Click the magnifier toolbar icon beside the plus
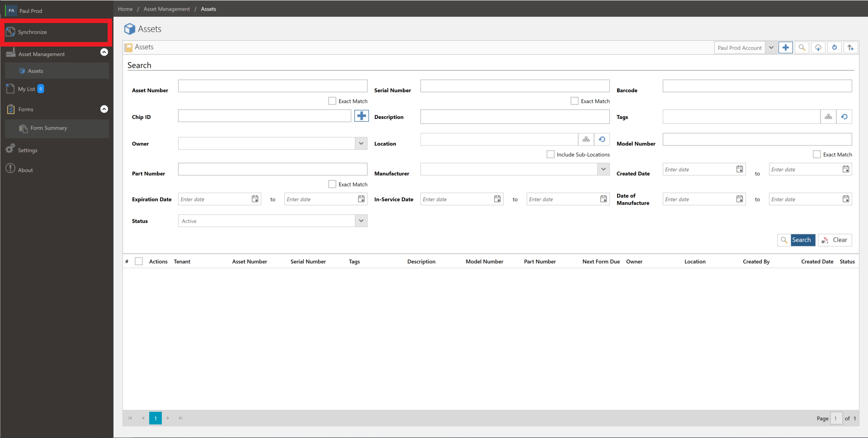This screenshot has width=868, height=438. 802,47
